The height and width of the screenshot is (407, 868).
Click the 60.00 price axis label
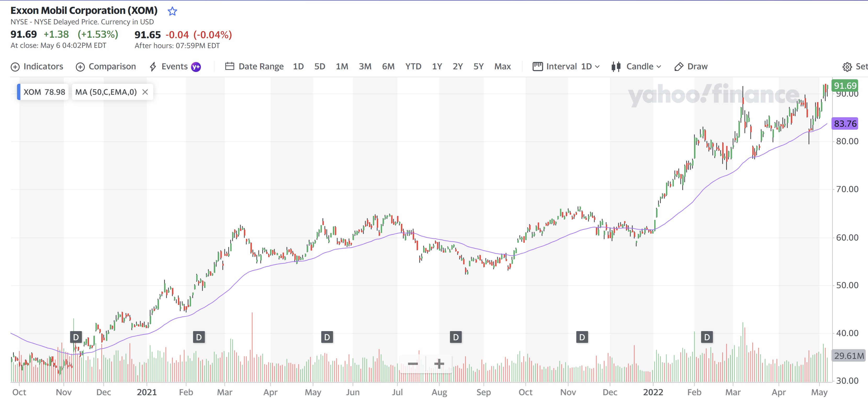point(847,238)
